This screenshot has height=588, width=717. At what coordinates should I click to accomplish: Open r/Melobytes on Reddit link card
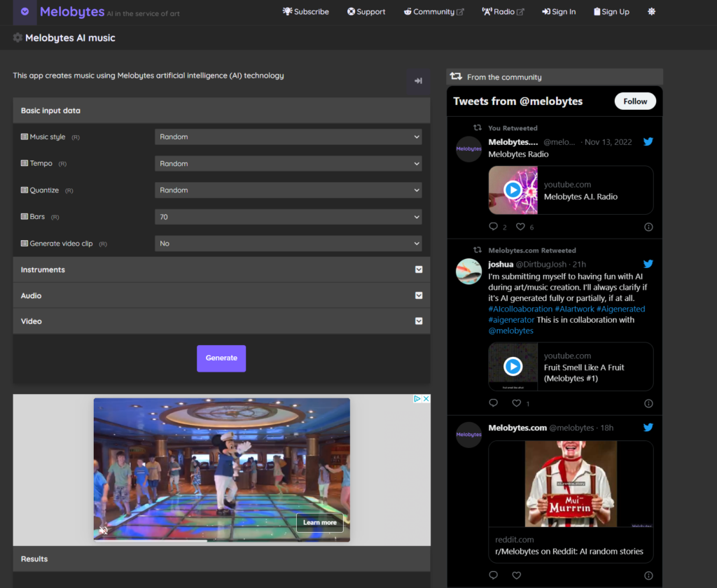click(x=571, y=545)
